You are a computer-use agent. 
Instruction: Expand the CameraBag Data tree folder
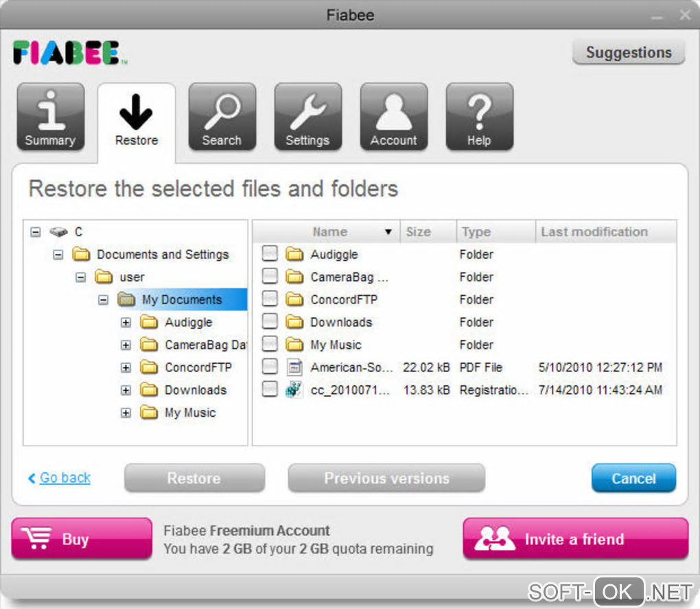coord(126,345)
